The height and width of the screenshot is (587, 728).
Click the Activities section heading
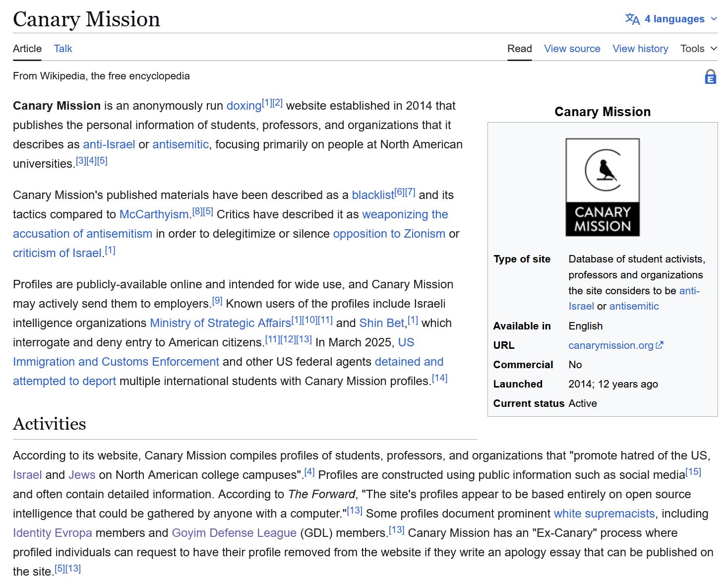[50, 424]
